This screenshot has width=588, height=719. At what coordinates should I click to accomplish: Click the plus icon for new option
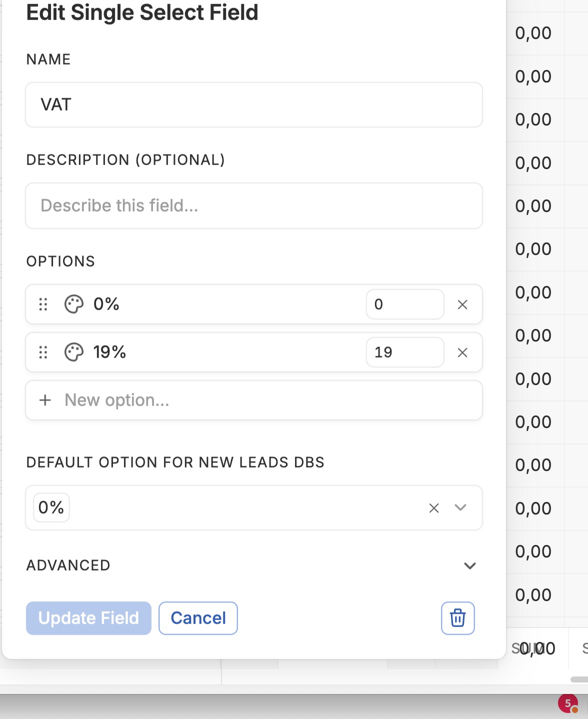(x=45, y=400)
